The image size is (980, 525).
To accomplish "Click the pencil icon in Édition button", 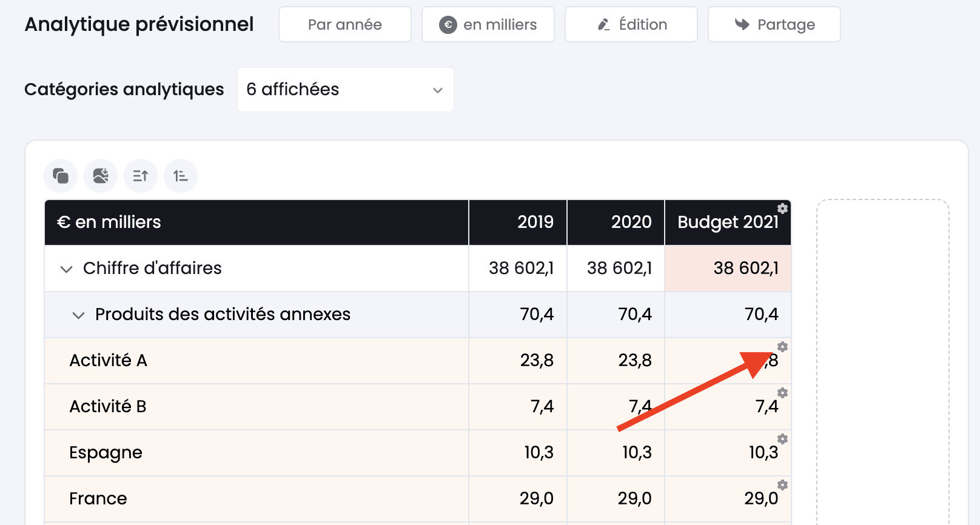I will tap(603, 25).
